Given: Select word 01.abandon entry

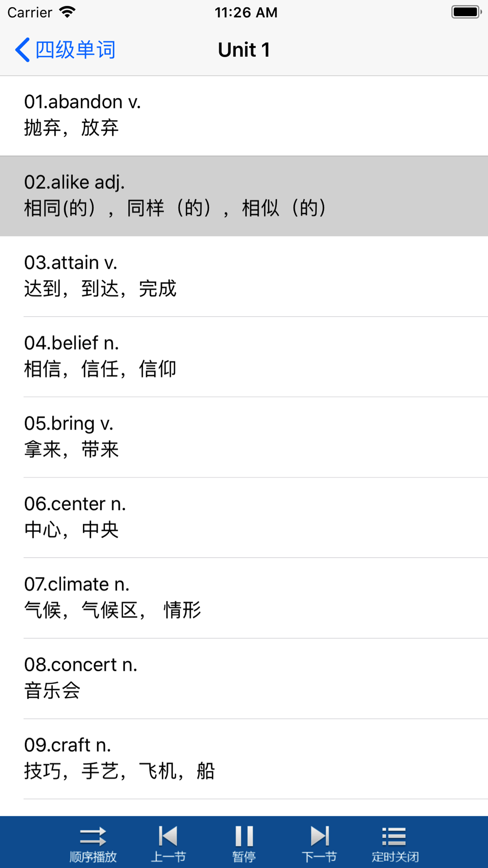Looking at the screenshot, I should pos(244,115).
